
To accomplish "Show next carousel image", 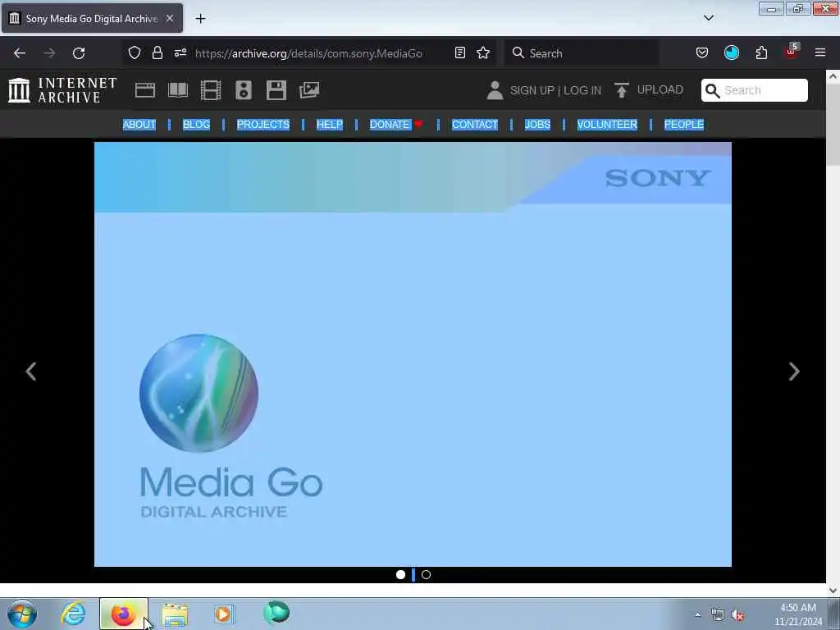I will coord(794,372).
